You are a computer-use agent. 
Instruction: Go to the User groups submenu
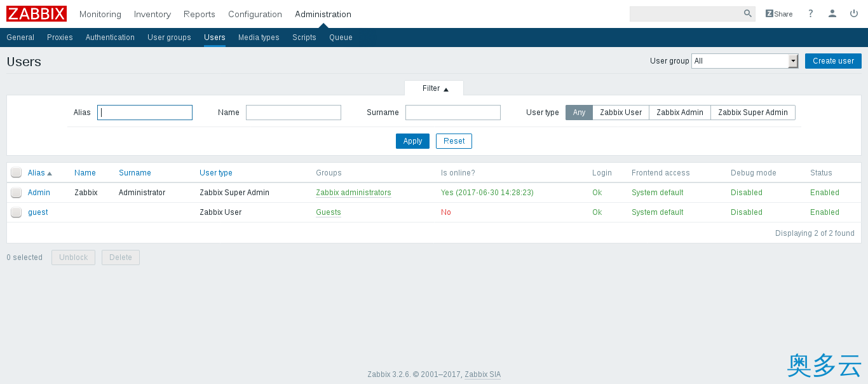tap(169, 38)
